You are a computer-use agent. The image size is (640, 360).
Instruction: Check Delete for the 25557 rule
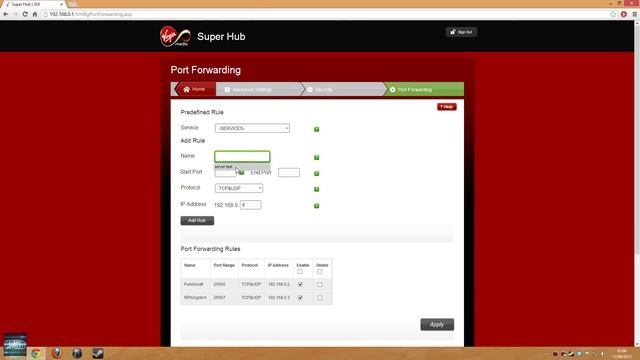click(320, 298)
